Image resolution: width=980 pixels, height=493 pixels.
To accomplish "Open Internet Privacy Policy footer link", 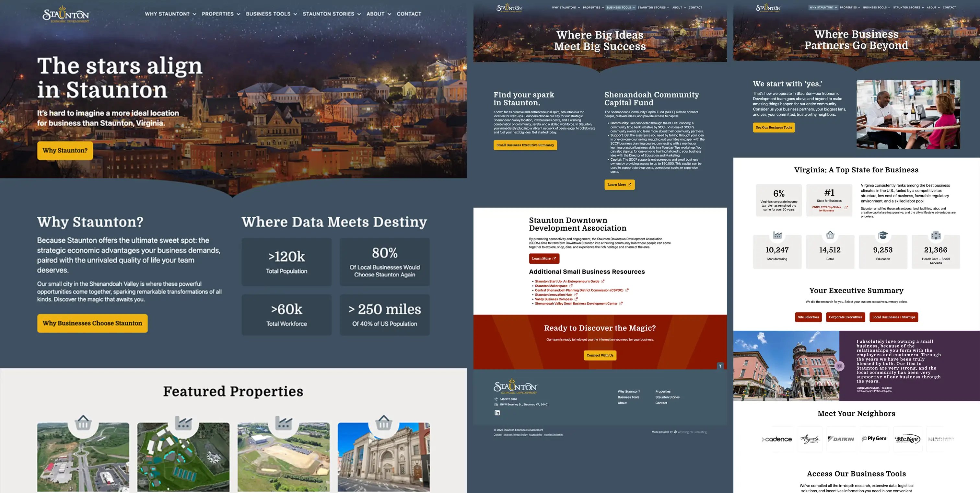I will click(515, 435).
